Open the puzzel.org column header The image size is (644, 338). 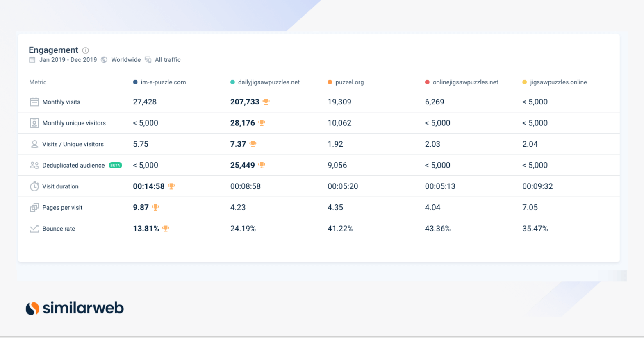pyautogui.click(x=350, y=82)
